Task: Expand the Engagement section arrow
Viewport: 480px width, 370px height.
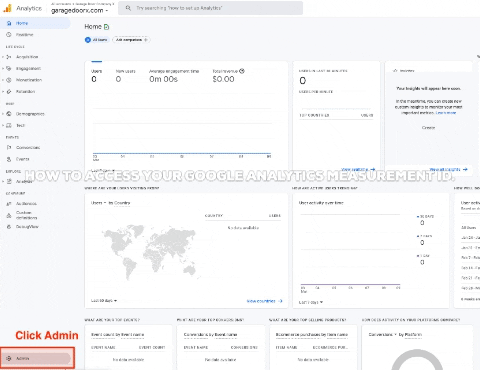Action: [3, 68]
